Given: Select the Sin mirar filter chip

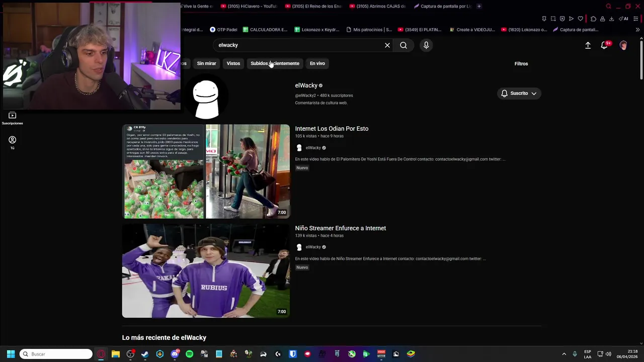Looking at the screenshot, I should coord(206,63).
